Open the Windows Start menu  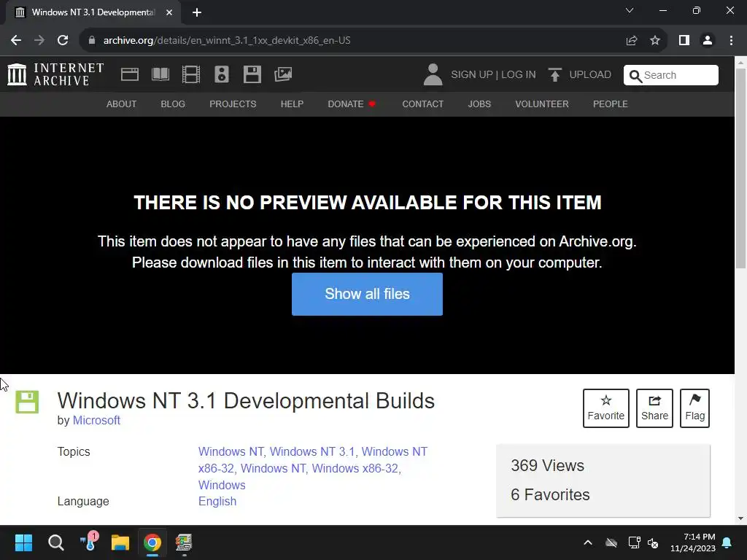pos(23,542)
